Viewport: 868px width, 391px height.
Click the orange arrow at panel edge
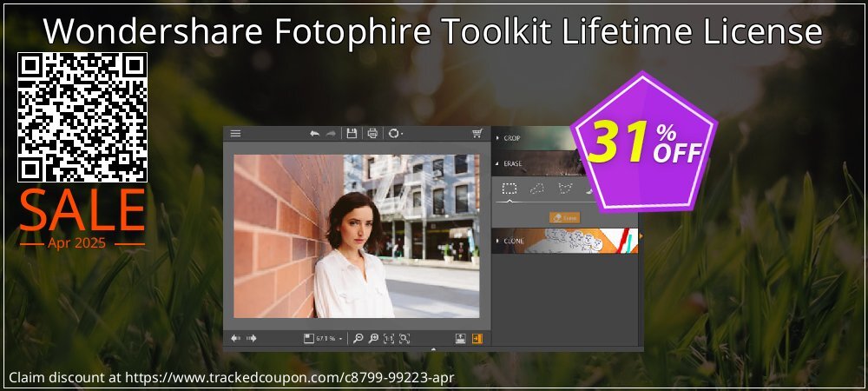coord(641,236)
